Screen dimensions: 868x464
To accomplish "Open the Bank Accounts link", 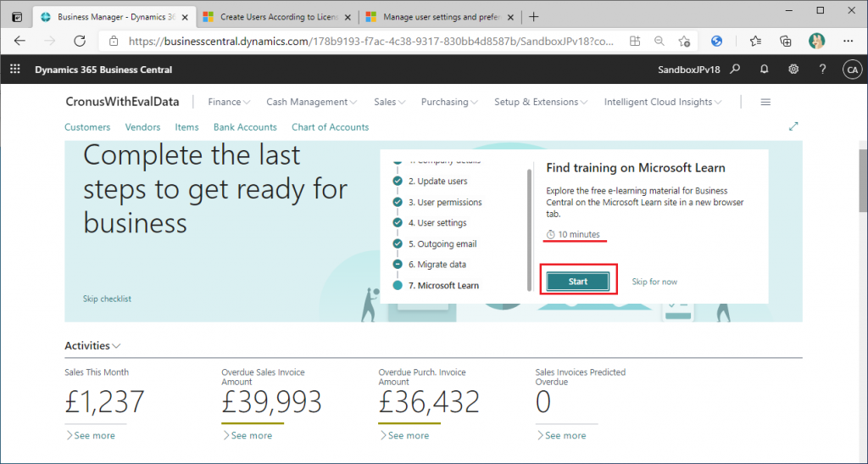I will pos(245,126).
